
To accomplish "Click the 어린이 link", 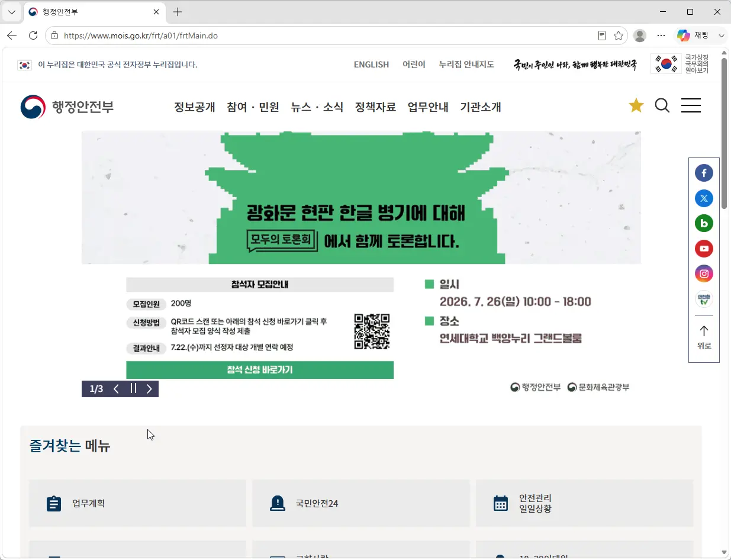I will pyautogui.click(x=414, y=65).
